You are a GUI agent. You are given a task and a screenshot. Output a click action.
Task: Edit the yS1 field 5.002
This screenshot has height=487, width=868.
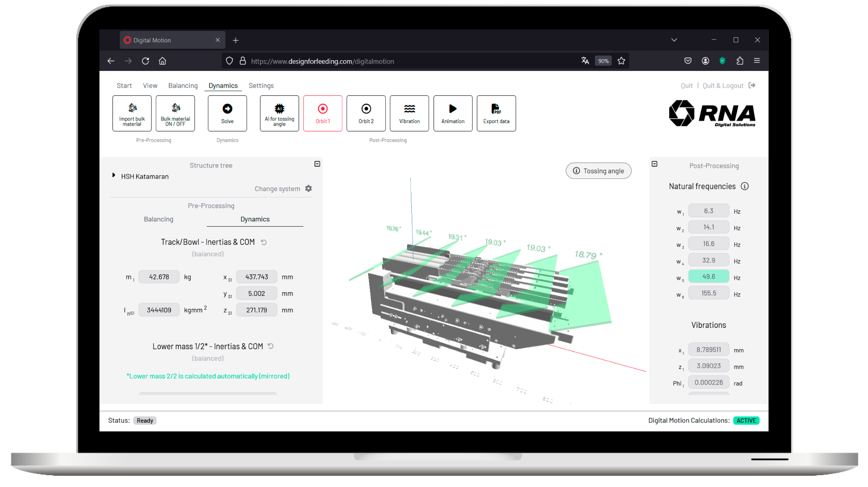257,294
